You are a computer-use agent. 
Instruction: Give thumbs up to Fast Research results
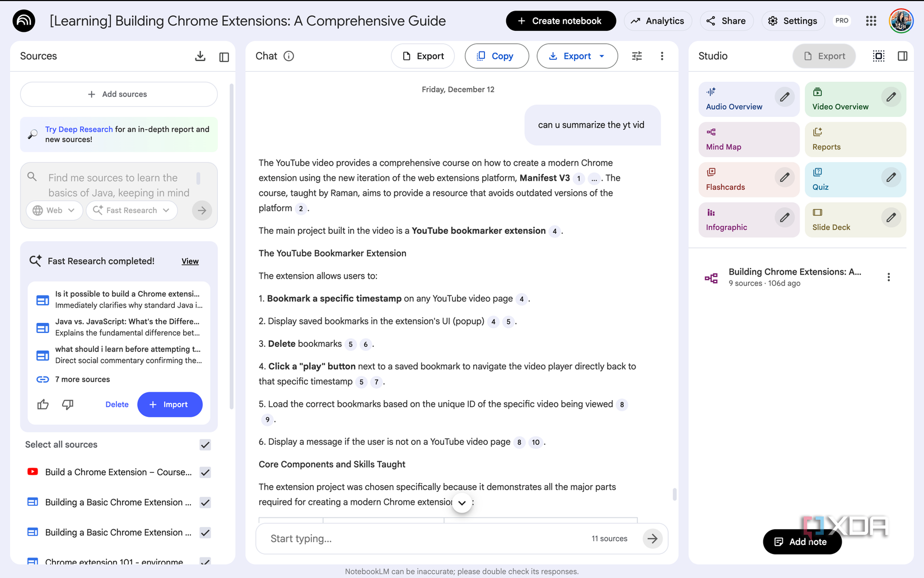43,405
